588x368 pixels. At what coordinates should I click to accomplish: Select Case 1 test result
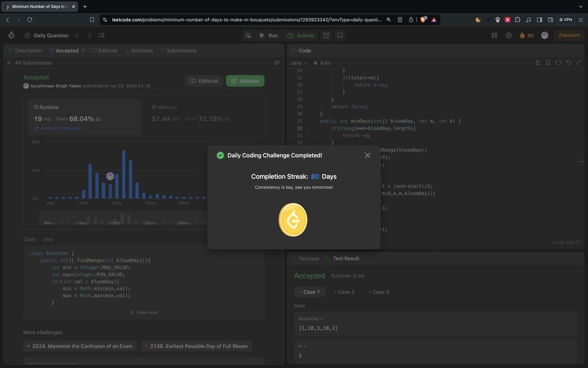tap(309, 292)
